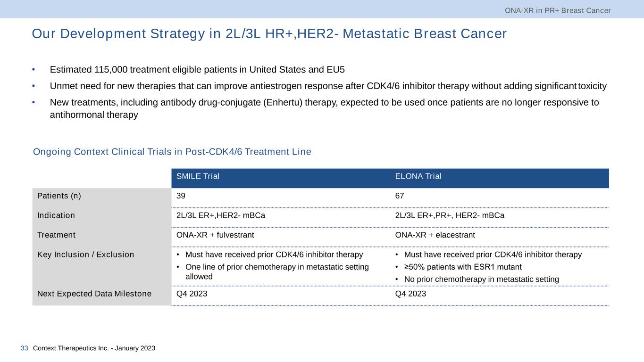Click the slide title about Development Strategy
644x362 pixels.
pyautogui.click(x=269, y=34)
